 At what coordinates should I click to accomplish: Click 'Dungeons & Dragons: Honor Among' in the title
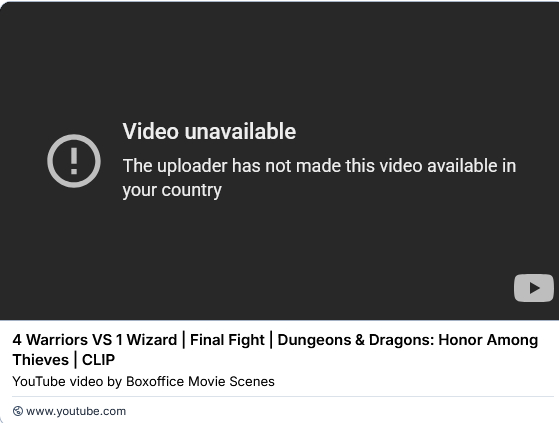pyautogui.click(x=408, y=340)
